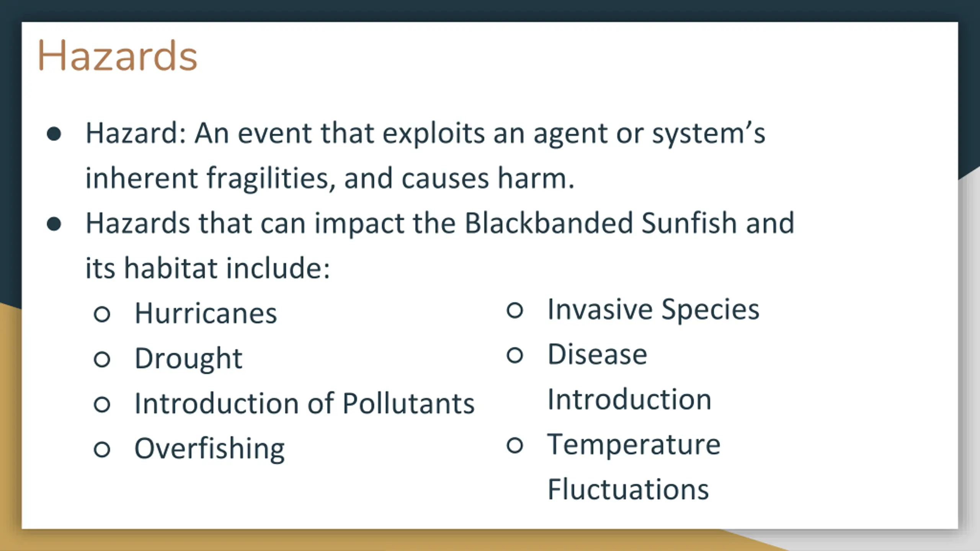Select the Disease Introduction list item

(630, 377)
